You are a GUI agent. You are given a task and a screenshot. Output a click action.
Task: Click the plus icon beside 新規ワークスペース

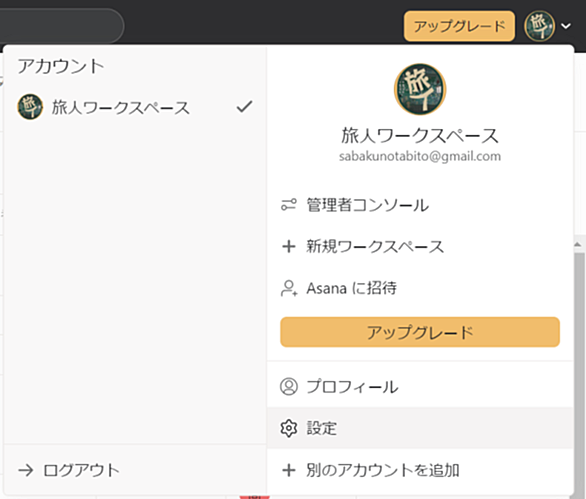[x=289, y=246]
